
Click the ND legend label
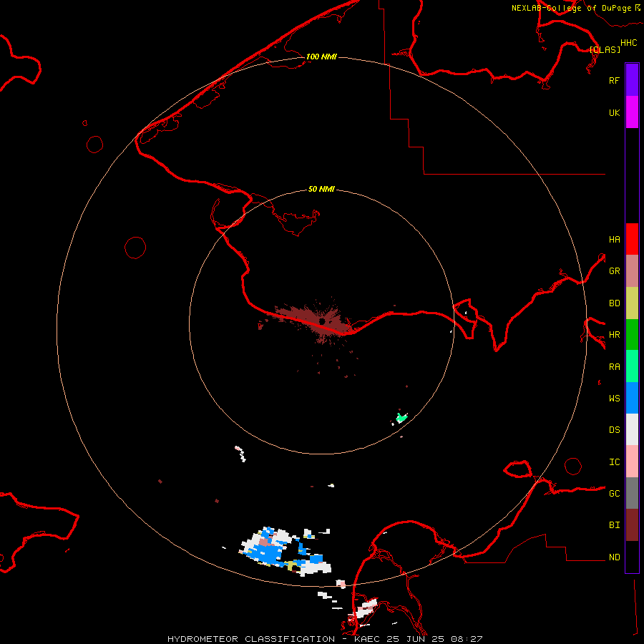click(x=614, y=557)
